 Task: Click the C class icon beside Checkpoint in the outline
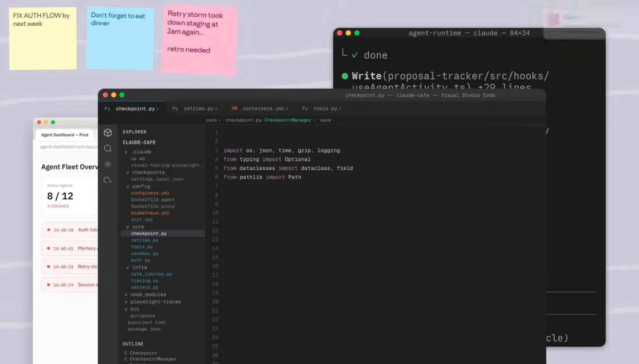tap(126, 353)
